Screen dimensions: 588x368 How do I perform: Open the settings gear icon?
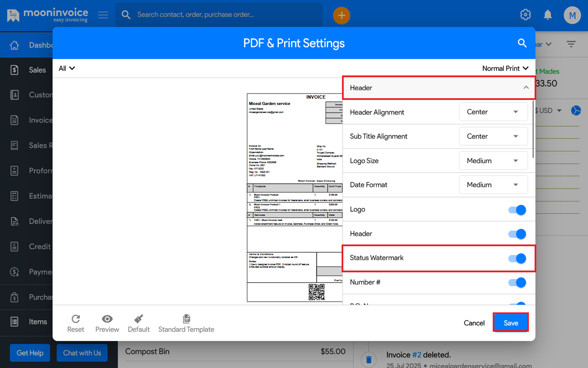(x=526, y=15)
